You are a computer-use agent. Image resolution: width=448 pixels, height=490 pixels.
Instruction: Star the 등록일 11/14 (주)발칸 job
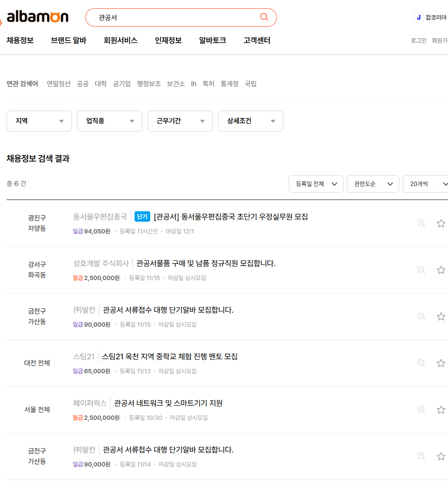click(x=441, y=456)
